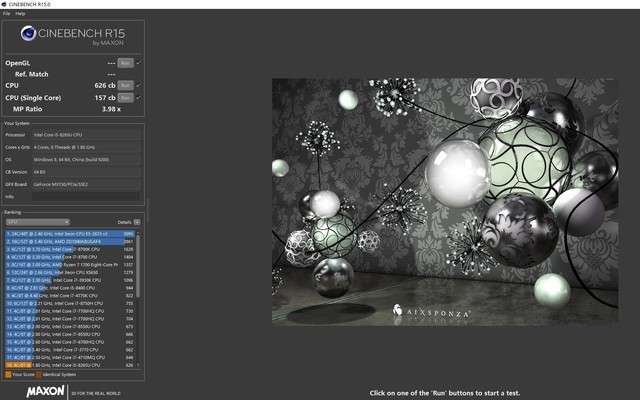Click the AIXSPONZA logo in the render

[x=431, y=312]
